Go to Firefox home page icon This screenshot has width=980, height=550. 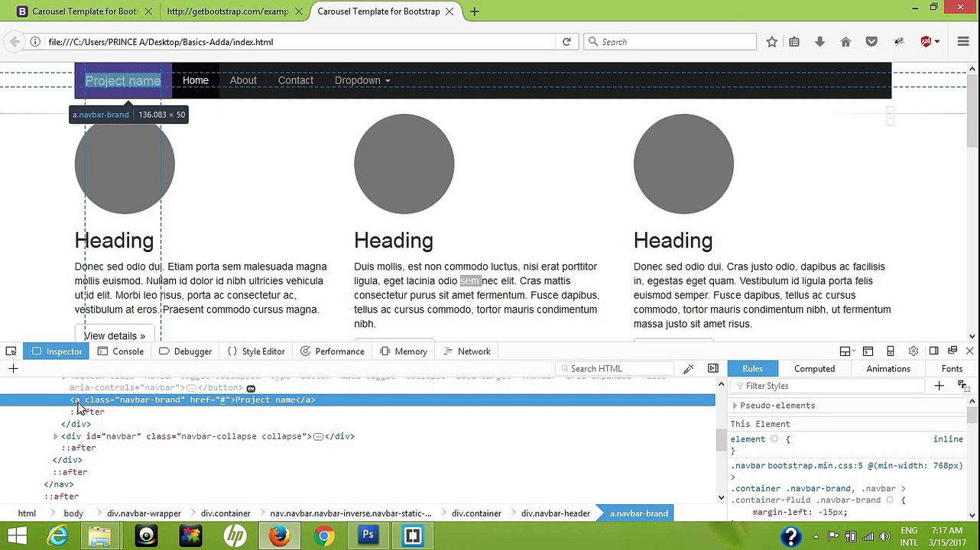[845, 42]
